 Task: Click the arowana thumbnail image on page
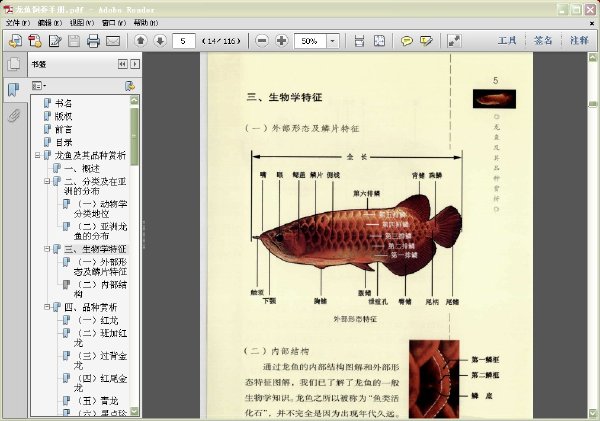click(494, 99)
